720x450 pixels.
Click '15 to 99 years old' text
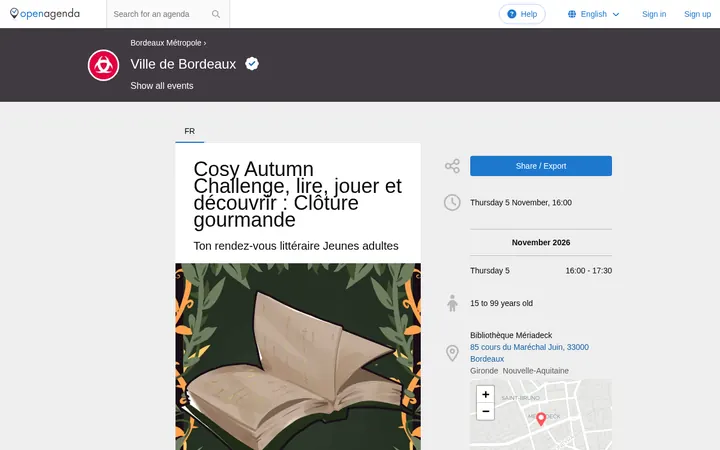pos(501,303)
